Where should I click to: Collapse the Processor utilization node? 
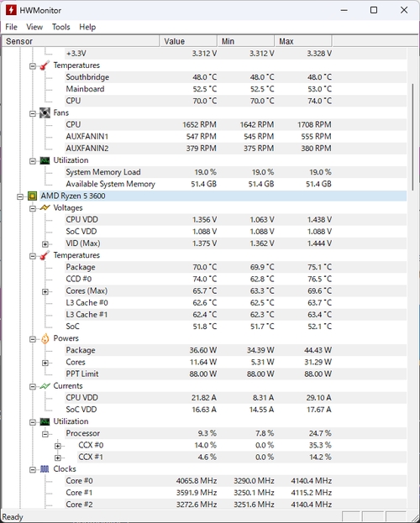[45, 434]
